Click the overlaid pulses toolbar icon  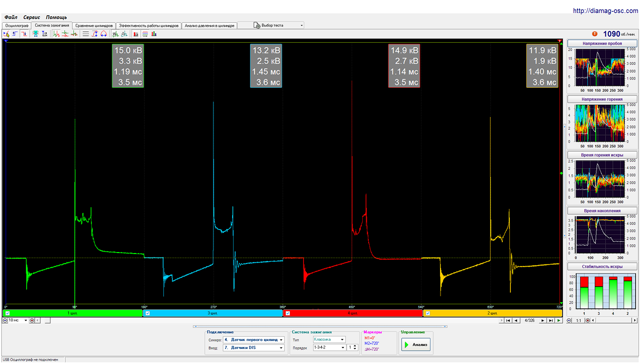(65, 34)
